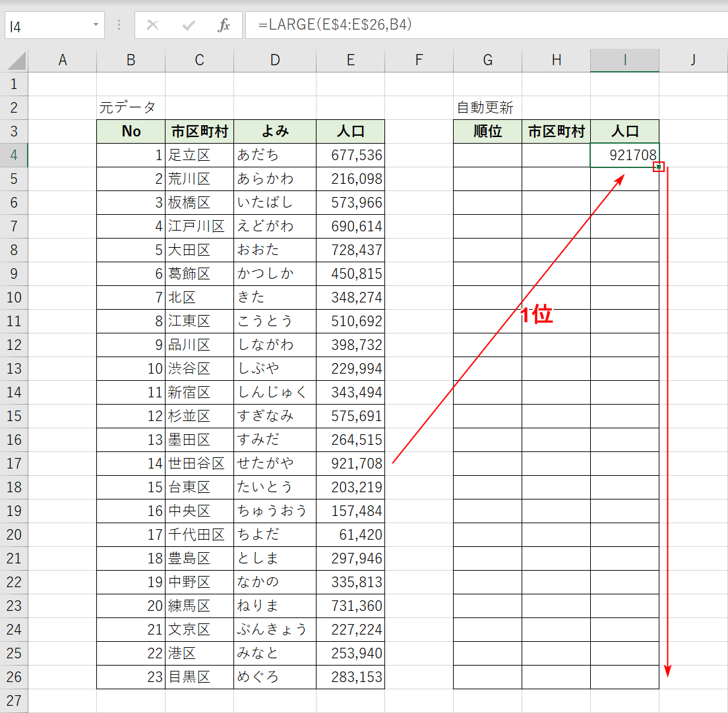The height and width of the screenshot is (713, 728).
Task: Select row 17 header
Action: click(x=14, y=463)
